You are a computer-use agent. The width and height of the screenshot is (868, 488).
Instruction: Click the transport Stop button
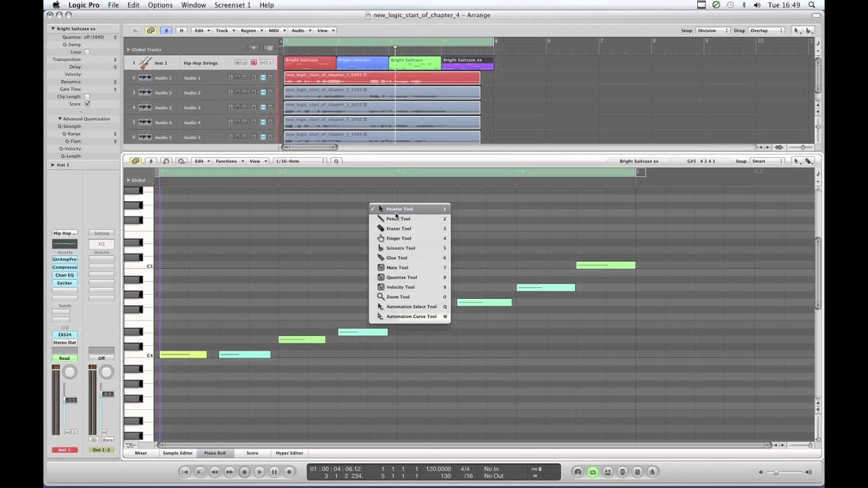244,472
